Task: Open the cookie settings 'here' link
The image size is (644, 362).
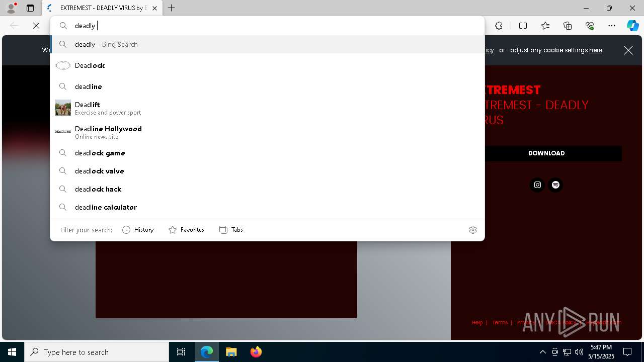Action: point(596,50)
